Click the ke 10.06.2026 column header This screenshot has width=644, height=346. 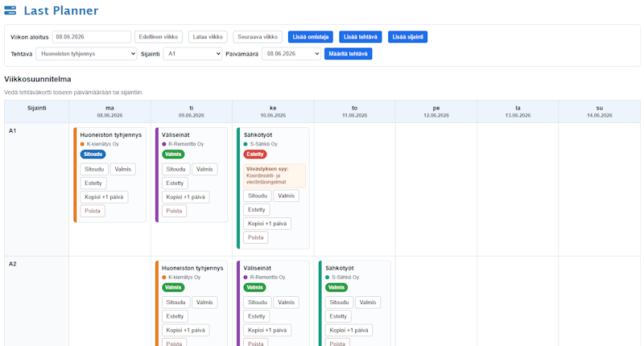pyautogui.click(x=273, y=112)
